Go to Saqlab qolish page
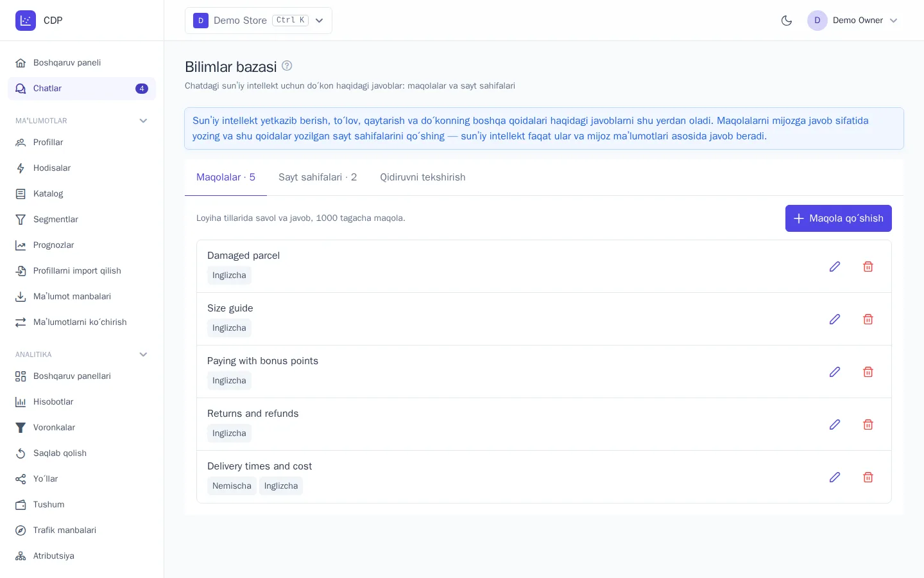Screen dimensions: 924x578 point(81,453)
